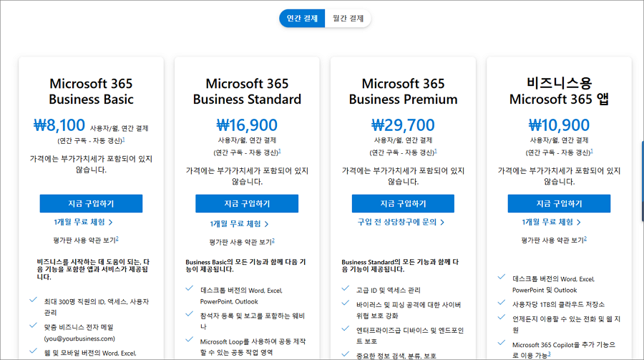Click chevron next to Business Standard free trial
Viewport: 644px width, 360px height.
[267, 224]
